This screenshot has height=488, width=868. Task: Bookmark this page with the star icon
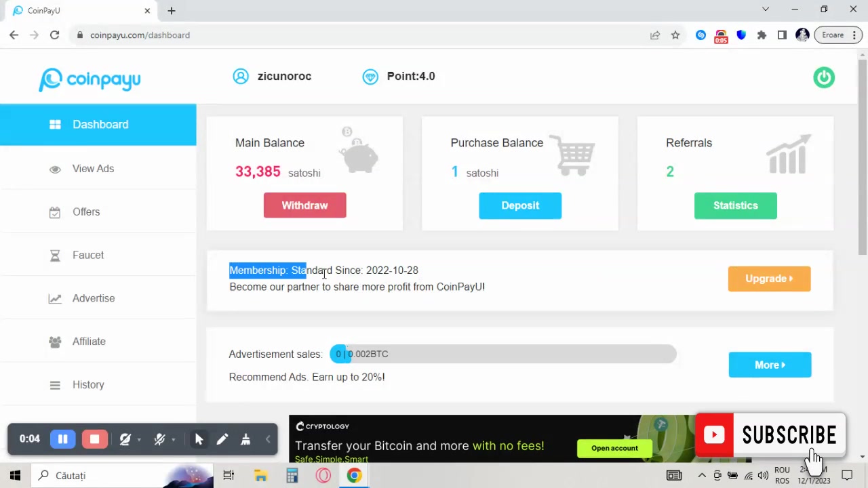click(675, 35)
